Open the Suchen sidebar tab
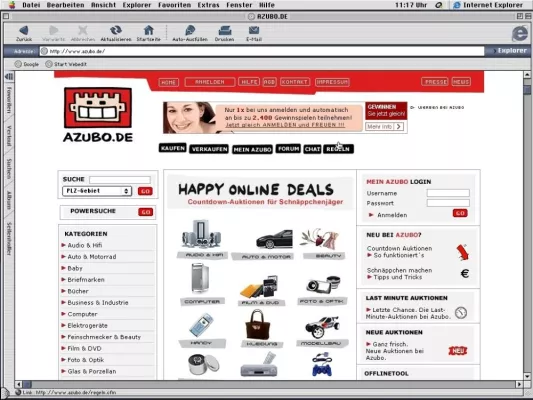Screen dimensions: 533x400 (9, 169)
